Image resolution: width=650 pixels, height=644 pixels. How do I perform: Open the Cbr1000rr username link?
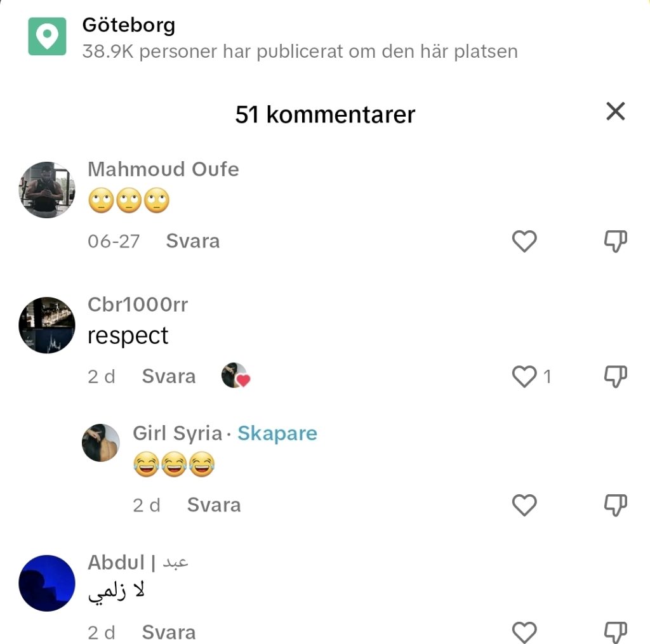(138, 305)
